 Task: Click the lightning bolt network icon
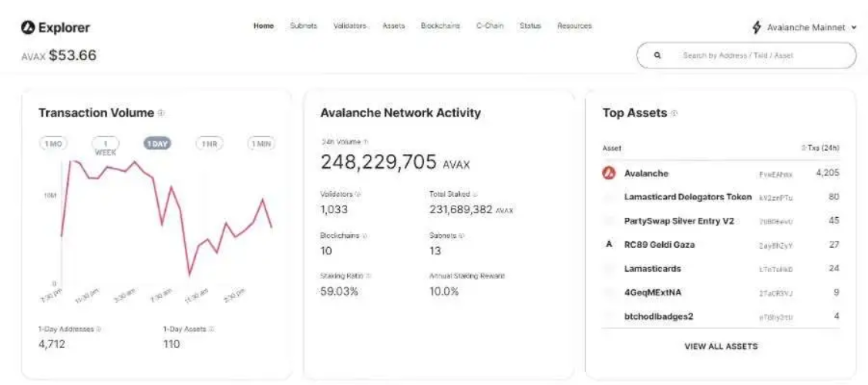click(757, 27)
